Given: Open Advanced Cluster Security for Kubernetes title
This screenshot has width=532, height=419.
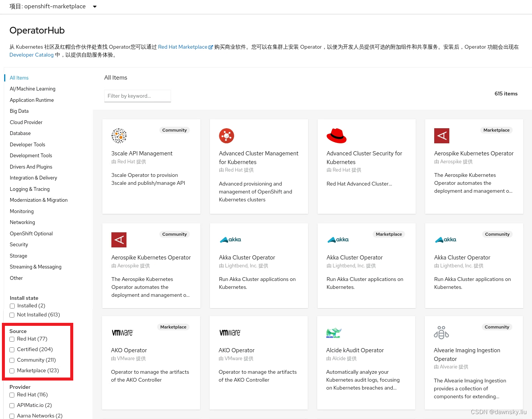Looking at the screenshot, I should tap(364, 158).
